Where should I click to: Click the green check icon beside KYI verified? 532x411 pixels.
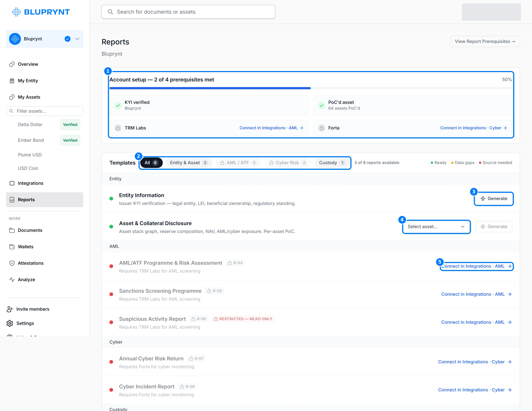click(118, 105)
